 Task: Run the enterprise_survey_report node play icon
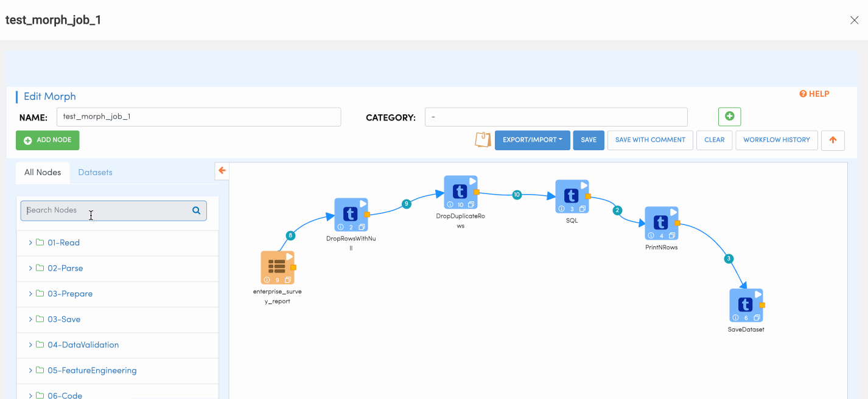click(290, 257)
